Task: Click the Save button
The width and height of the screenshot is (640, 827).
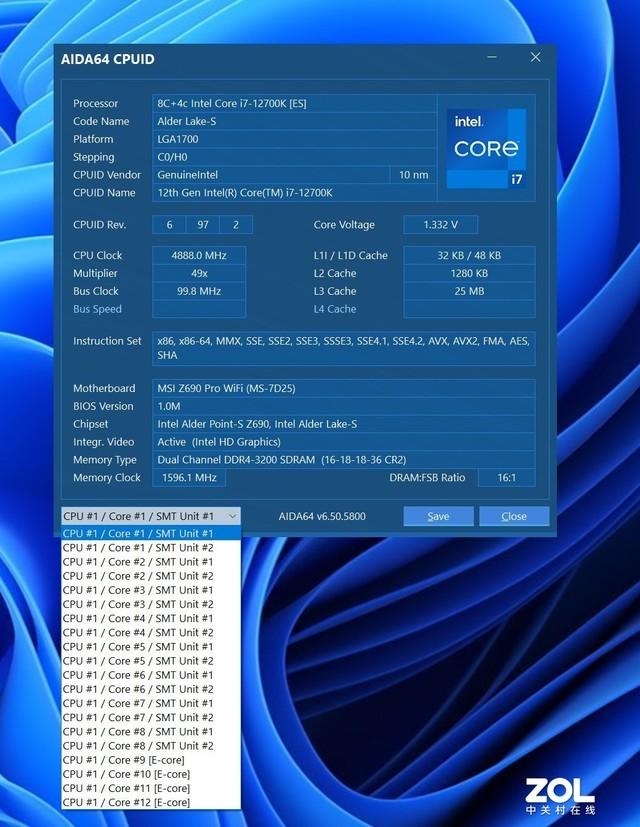Action: 438,516
